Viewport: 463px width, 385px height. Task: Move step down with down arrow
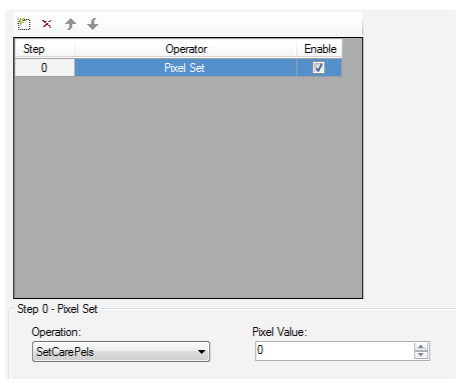click(93, 24)
